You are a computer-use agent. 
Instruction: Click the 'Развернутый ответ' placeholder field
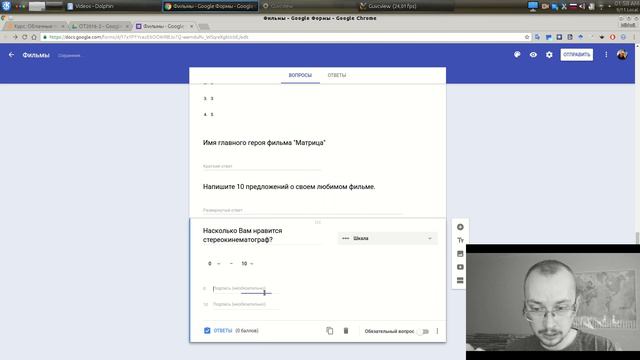point(302,210)
